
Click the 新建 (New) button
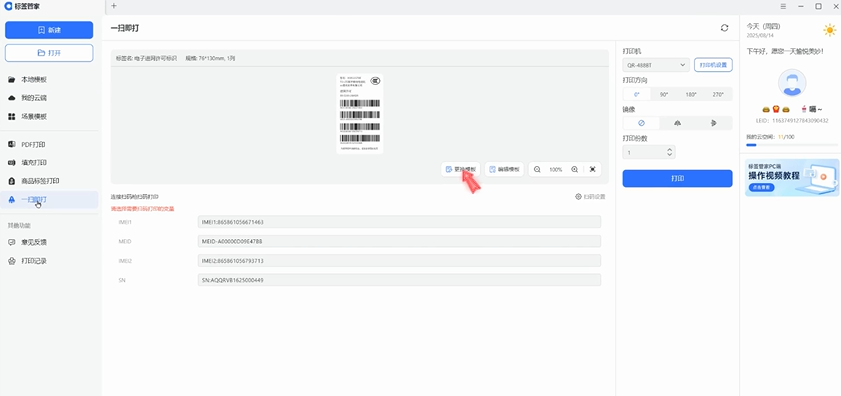(49, 30)
